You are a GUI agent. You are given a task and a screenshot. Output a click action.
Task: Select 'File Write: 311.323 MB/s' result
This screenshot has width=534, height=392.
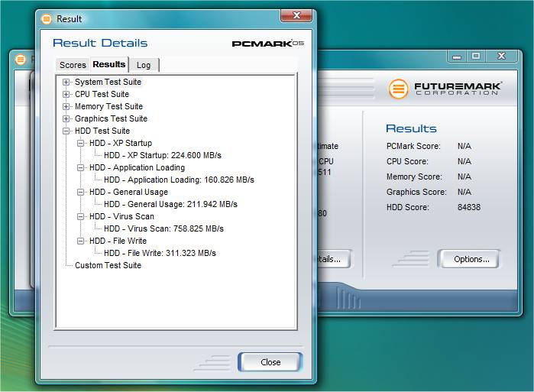[160, 254]
